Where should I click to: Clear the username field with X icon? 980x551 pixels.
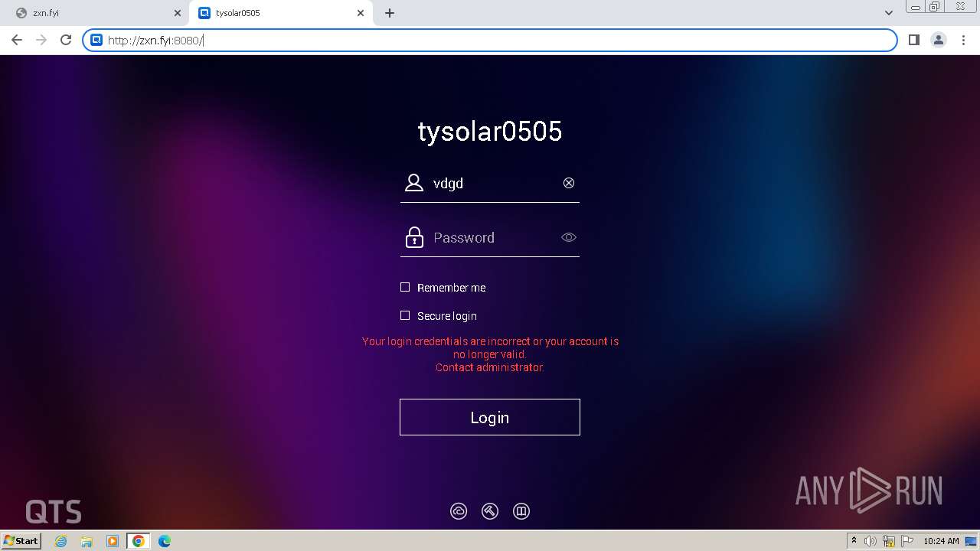tap(569, 183)
